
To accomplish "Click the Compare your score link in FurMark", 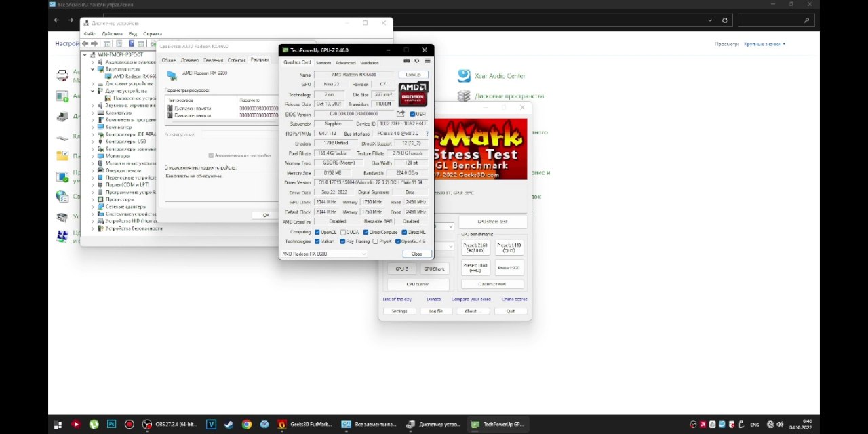I will click(471, 299).
